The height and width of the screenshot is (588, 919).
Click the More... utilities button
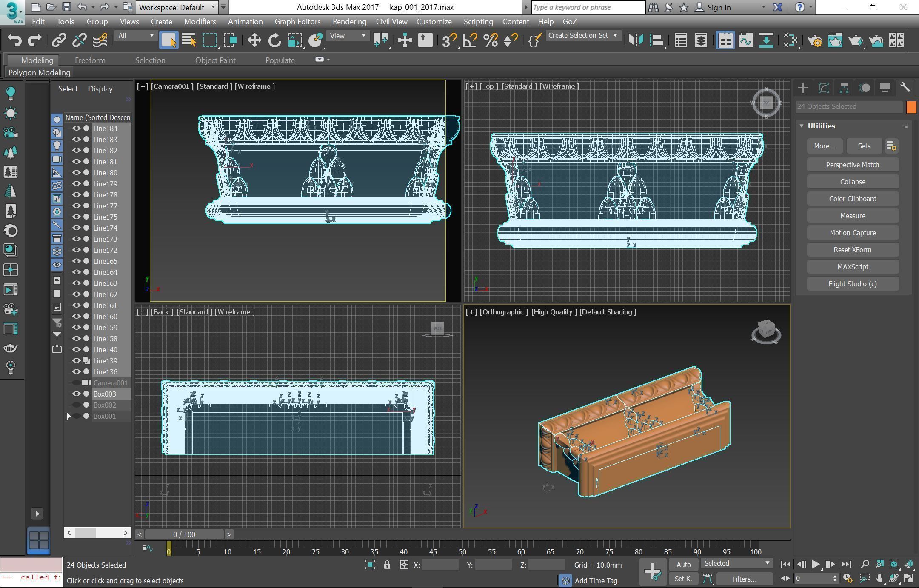(x=825, y=146)
